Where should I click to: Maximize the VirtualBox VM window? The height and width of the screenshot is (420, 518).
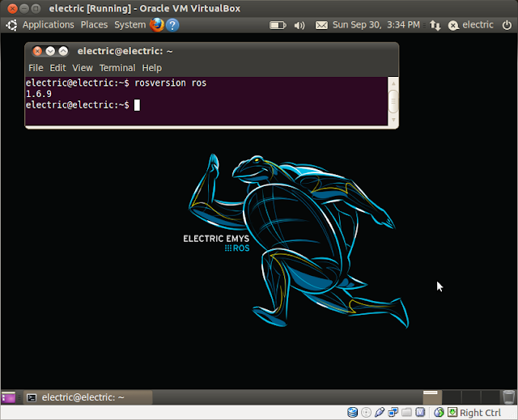[x=36, y=9]
